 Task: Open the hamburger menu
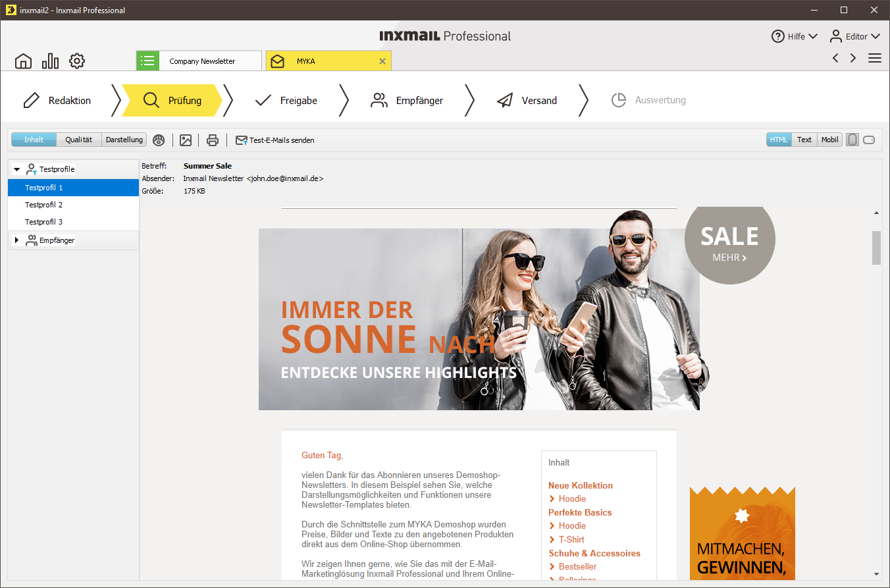click(x=875, y=58)
